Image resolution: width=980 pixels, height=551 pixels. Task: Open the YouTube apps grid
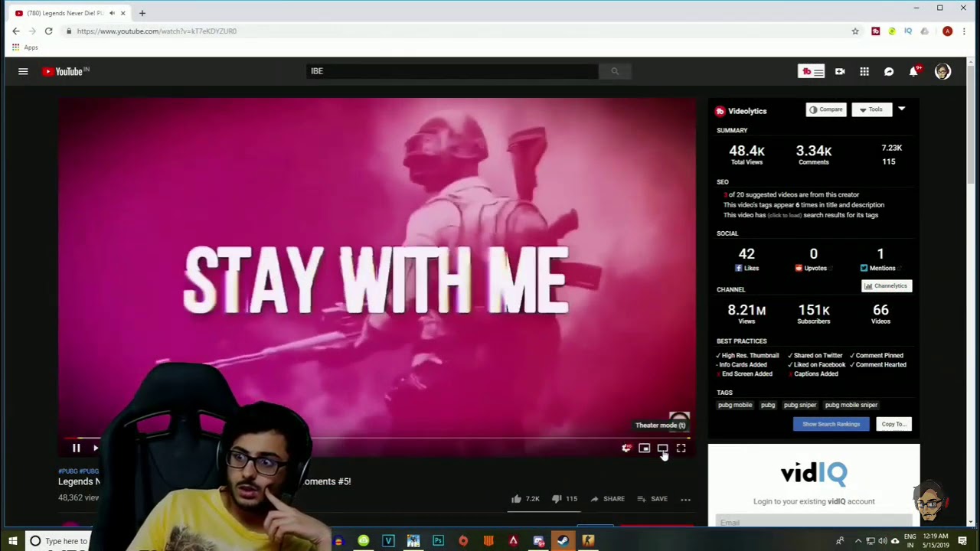864,71
